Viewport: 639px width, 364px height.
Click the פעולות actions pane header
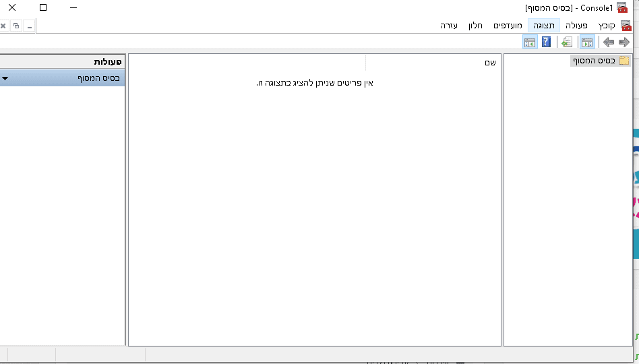click(x=63, y=62)
